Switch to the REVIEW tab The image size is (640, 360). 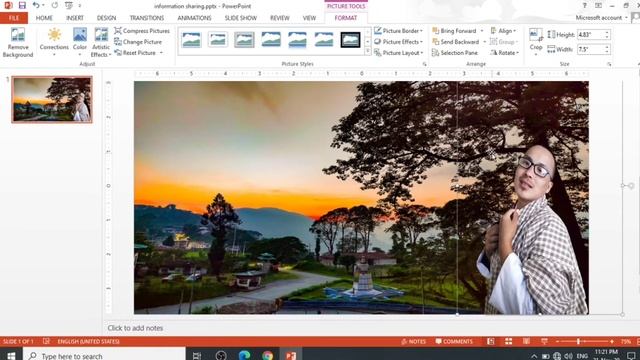280,18
